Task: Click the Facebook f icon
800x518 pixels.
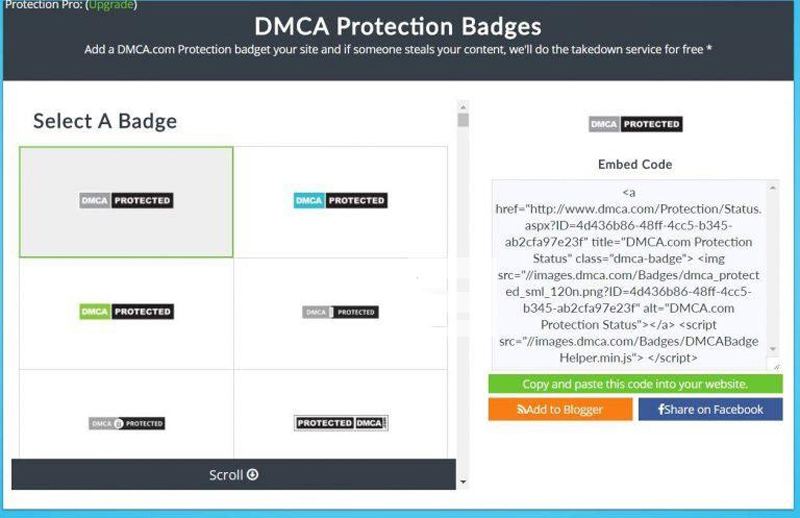Action: coord(661,410)
